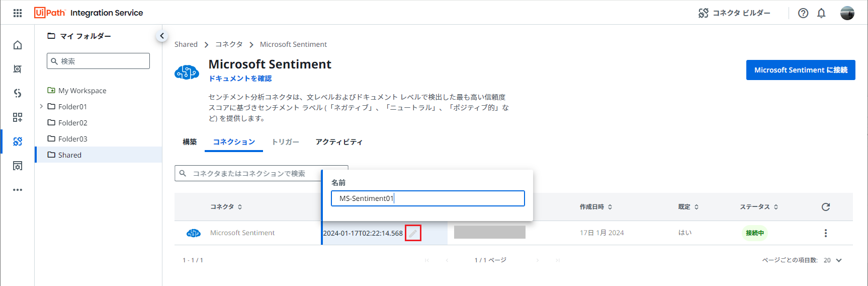
Task: Click the Microsoft Sentiment row connector icon
Action: (194, 233)
